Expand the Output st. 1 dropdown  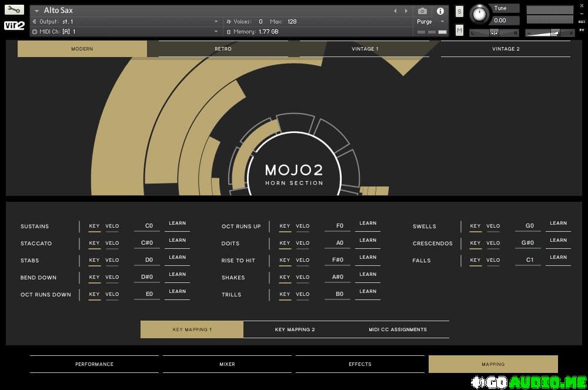pyautogui.click(x=216, y=22)
